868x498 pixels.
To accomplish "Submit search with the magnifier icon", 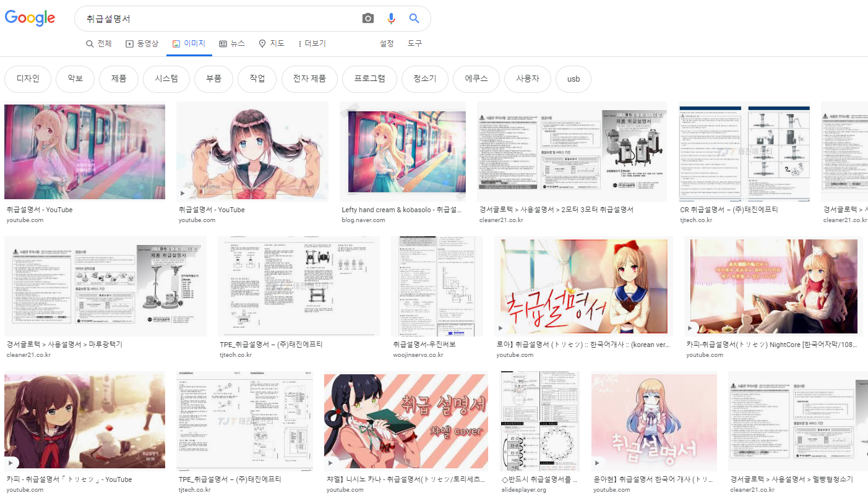I will (x=415, y=19).
